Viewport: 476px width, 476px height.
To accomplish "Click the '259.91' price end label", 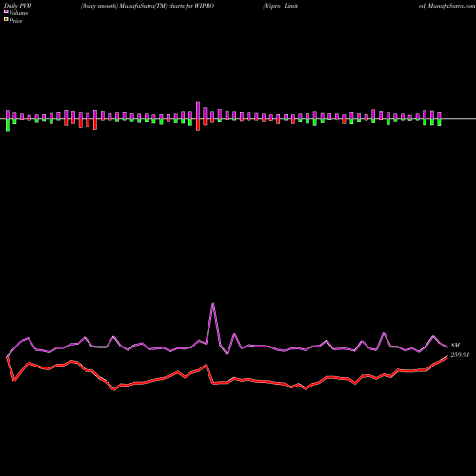I will (x=460, y=355).
